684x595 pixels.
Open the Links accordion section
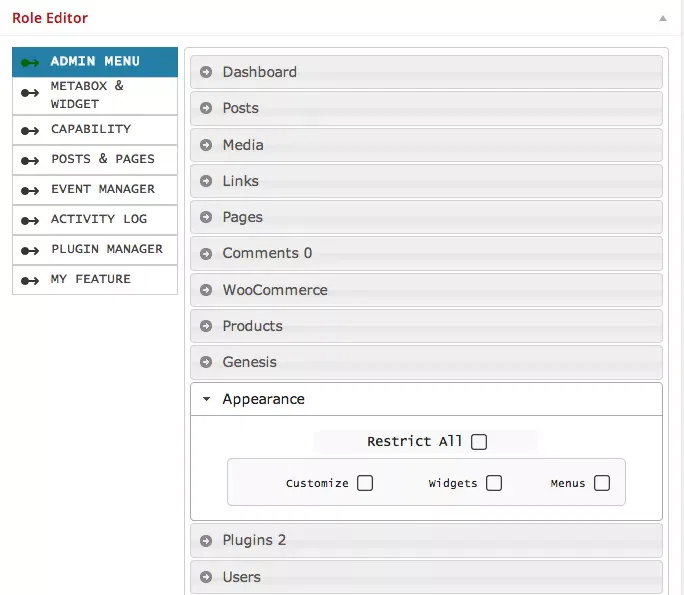pyautogui.click(x=426, y=181)
